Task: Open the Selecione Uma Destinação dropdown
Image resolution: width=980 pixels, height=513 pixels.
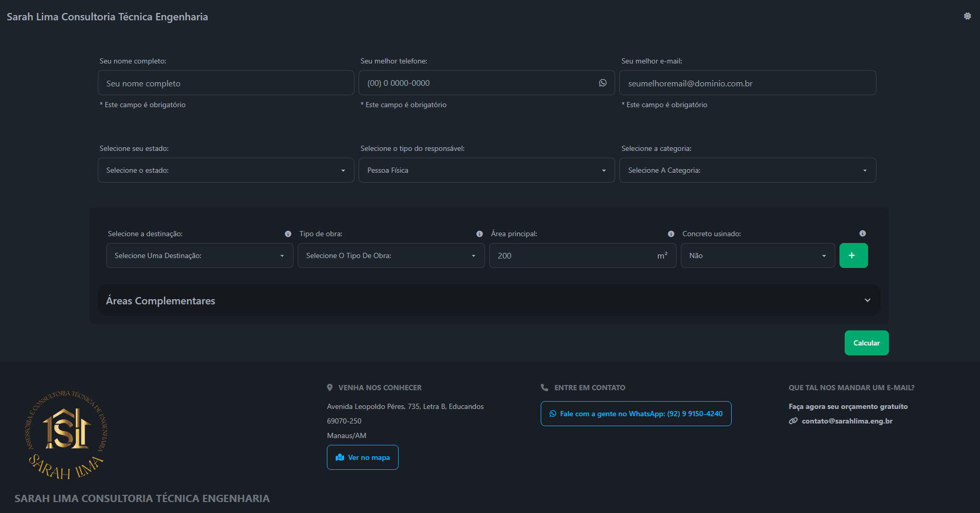Action: tap(199, 255)
